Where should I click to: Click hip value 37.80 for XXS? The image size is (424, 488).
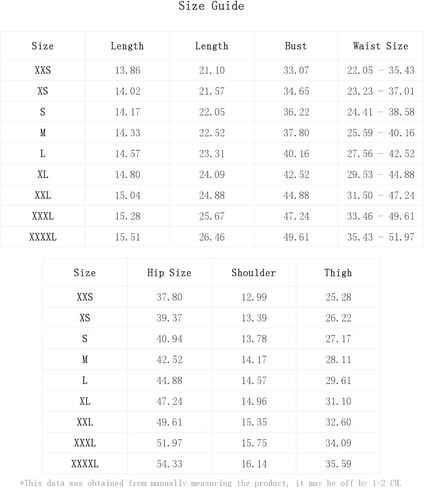[x=170, y=297]
